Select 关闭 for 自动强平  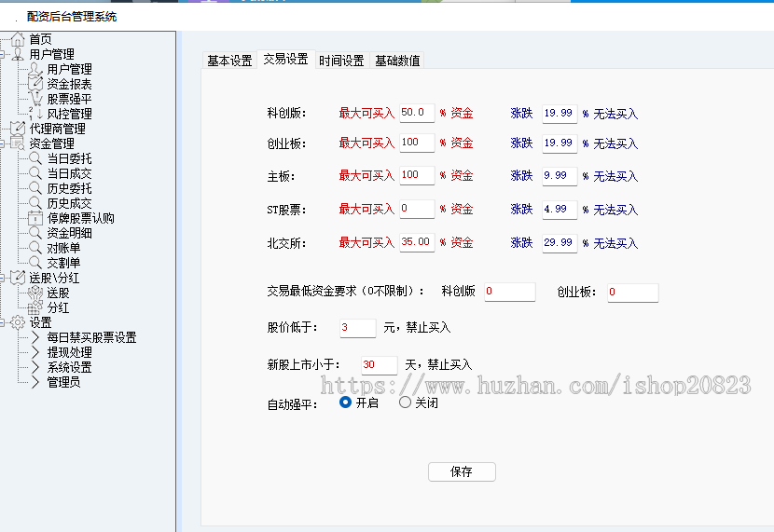(405, 402)
